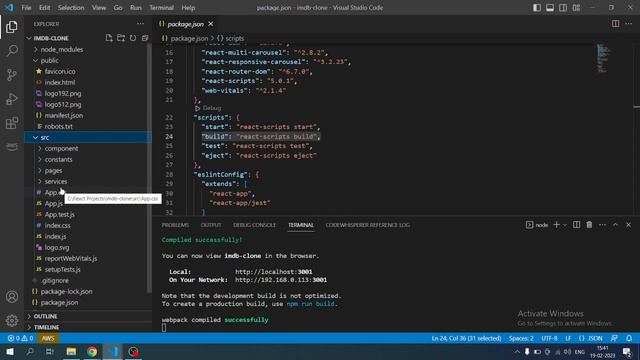Open terminal panel more actions ellipsis
The image size is (640, 360).
602,225
